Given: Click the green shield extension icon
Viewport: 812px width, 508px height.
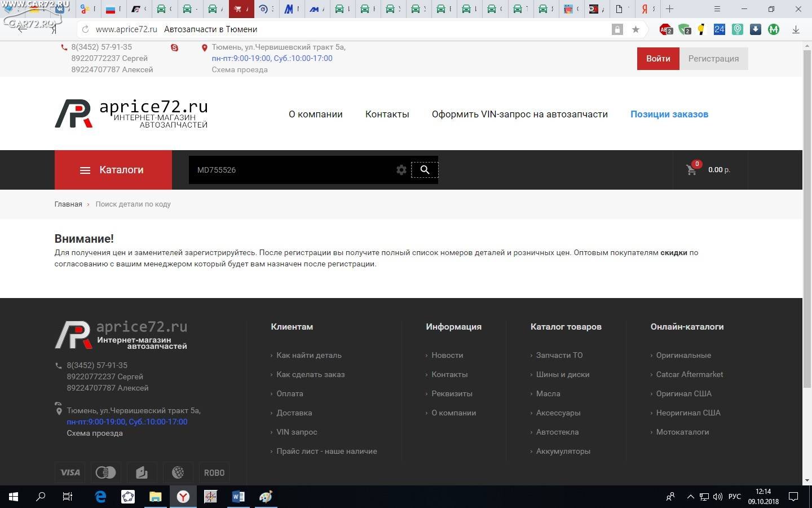Looking at the screenshot, I should [685, 29].
